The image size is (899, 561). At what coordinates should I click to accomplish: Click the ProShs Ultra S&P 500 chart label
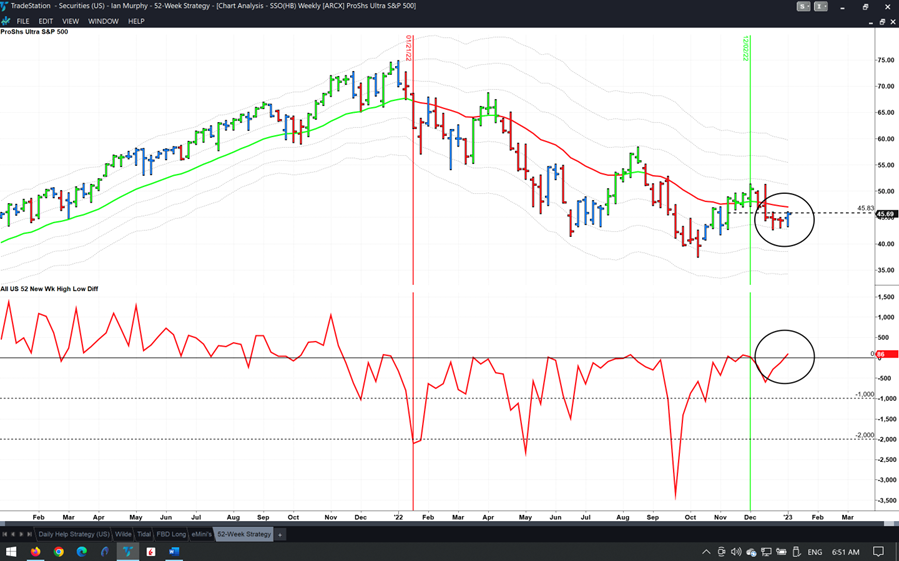pyautogui.click(x=34, y=32)
